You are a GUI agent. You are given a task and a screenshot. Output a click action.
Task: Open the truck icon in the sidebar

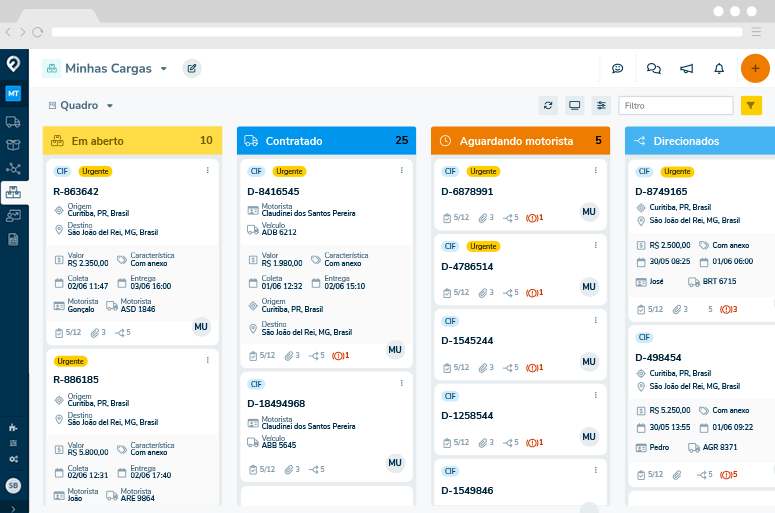point(14,122)
